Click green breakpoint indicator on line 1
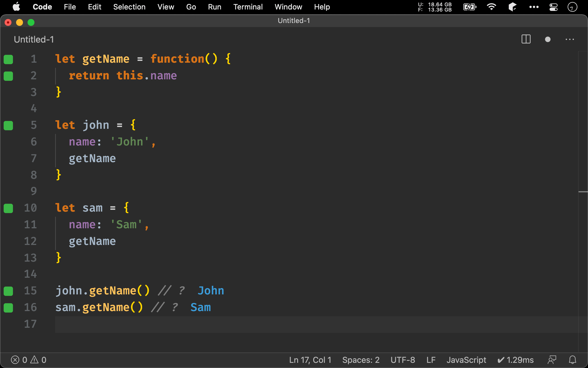588x368 pixels. pos(8,59)
